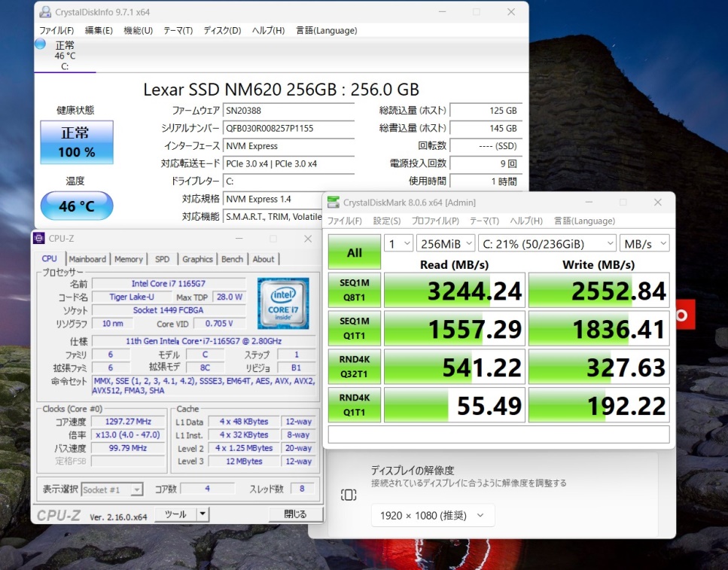
Task: Select the C: drive entry under 正常 46 °C
Action: [x=65, y=56]
